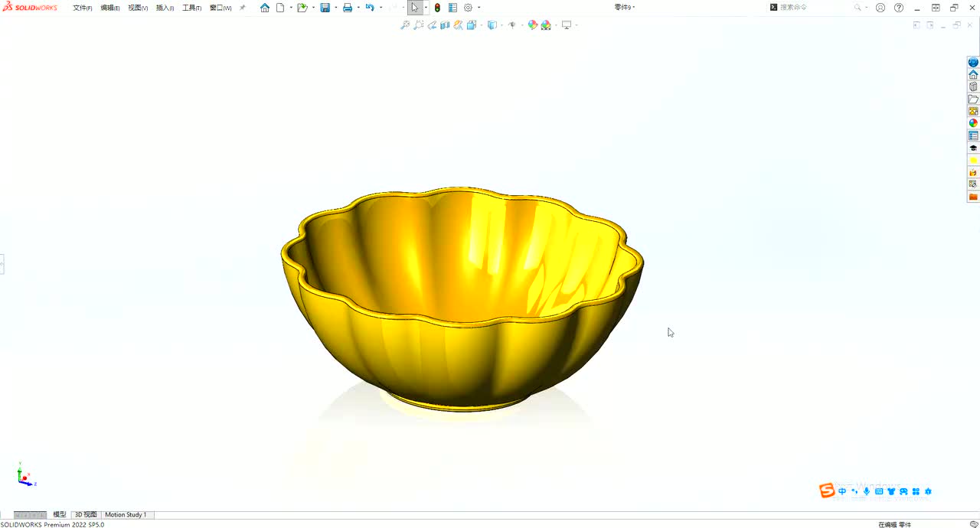Open the 工具(T) menu
Image resolution: width=980 pixels, height=528 pixels.
click(x=192, y=8)
